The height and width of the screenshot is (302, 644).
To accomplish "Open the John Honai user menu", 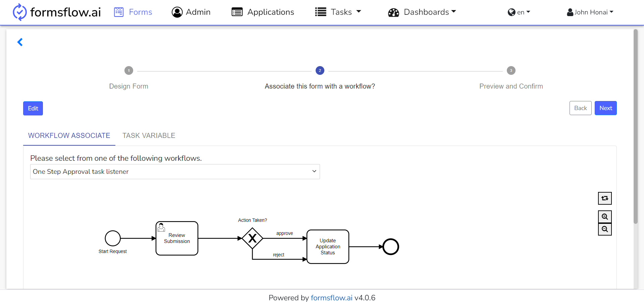I will (590, 12).
